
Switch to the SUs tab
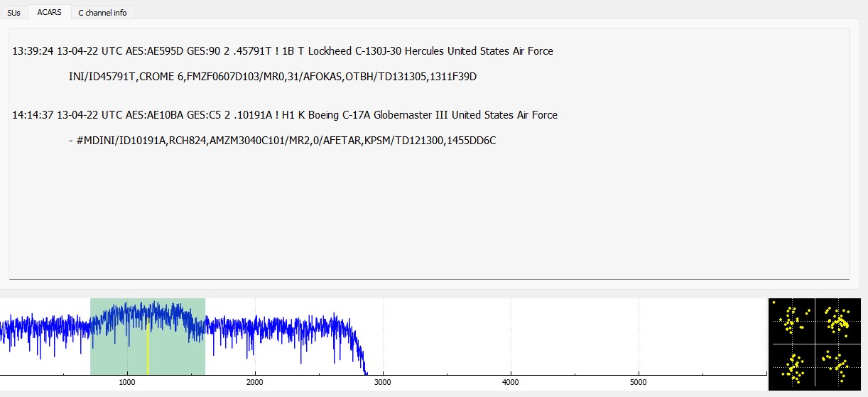point(14,12)
